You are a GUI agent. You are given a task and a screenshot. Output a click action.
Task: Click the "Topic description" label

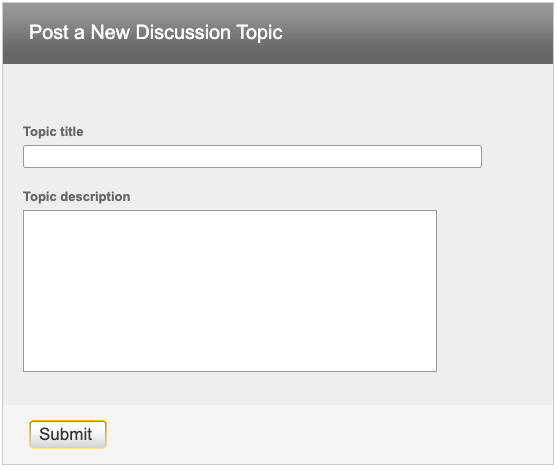point(77,197)
